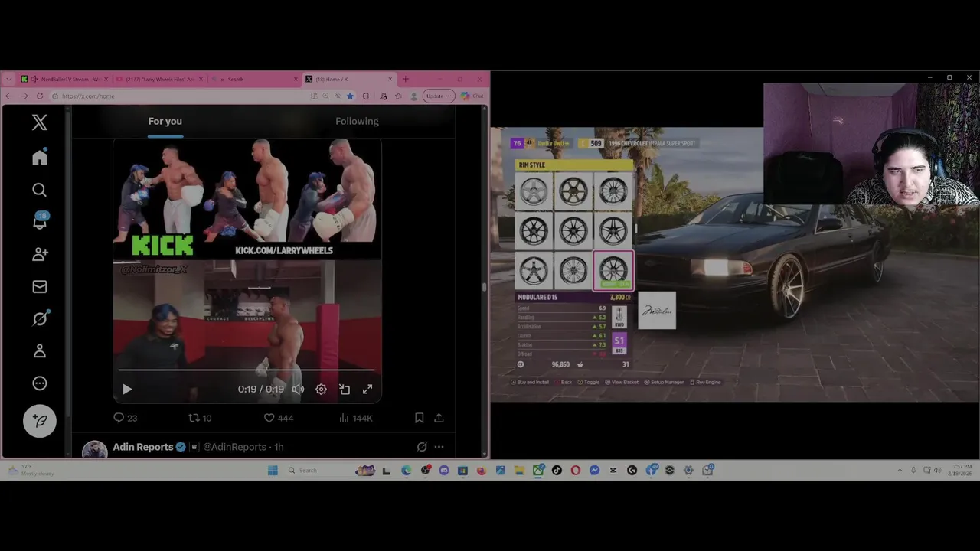Click the Back prompt in game
This screenshot has width=980, height=551.
point(563,382)
